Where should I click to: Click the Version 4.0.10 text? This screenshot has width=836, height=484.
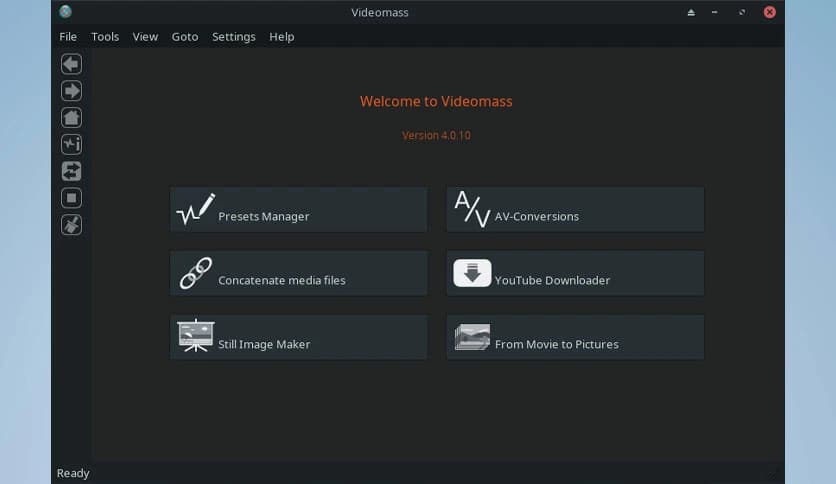click(436, 135)
